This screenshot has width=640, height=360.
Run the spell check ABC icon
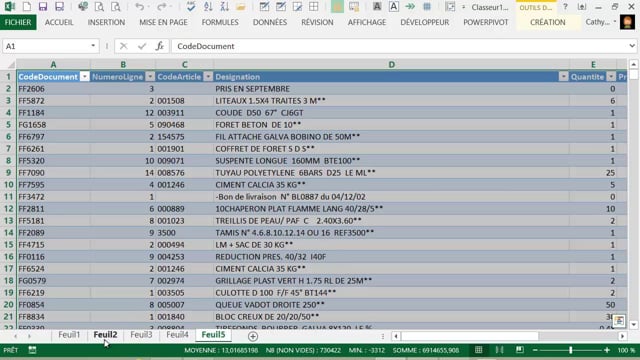coord(191,7)
